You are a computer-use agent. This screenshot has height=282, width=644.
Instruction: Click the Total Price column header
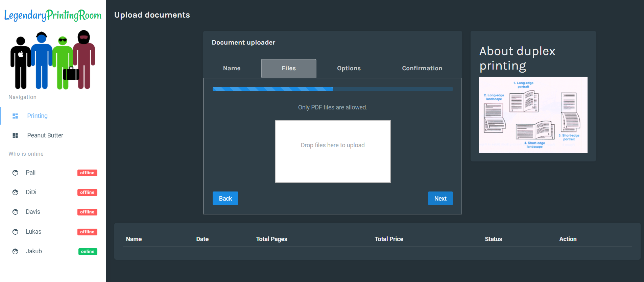click(389, 239)
